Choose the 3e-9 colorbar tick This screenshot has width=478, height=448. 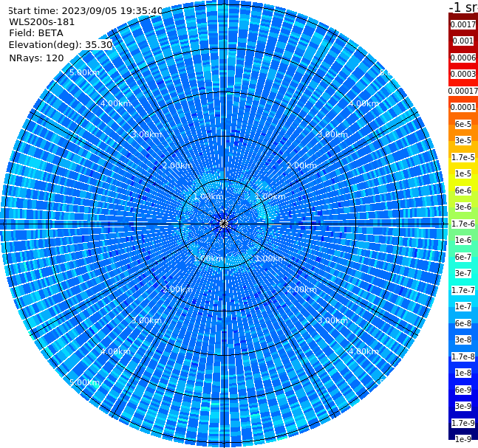[x=463, y=406]
